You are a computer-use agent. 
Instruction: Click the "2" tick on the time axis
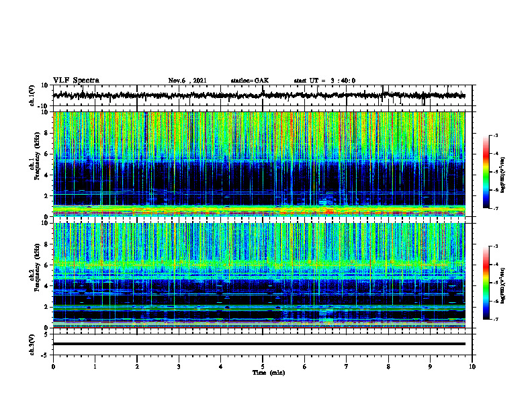137,367
